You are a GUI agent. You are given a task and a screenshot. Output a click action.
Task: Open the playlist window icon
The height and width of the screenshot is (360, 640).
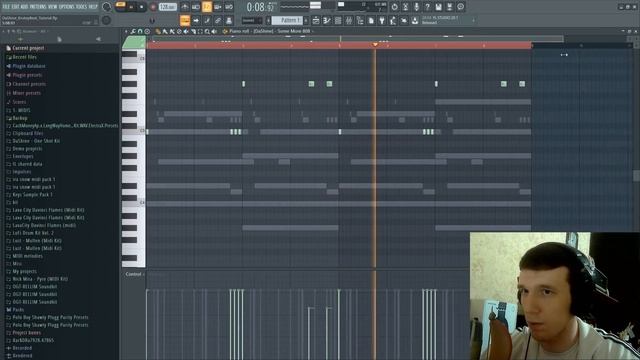point(316,20)
